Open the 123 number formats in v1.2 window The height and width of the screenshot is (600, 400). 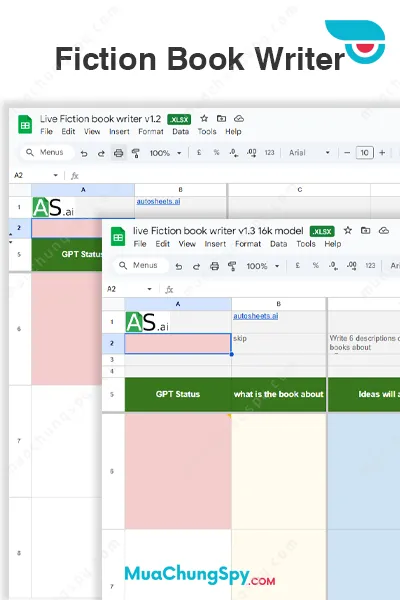click(269, 153)
